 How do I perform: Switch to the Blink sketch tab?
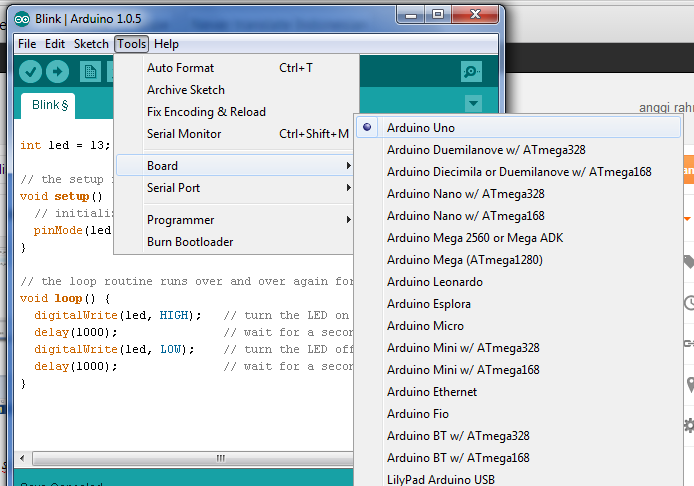tap(48, 106)
